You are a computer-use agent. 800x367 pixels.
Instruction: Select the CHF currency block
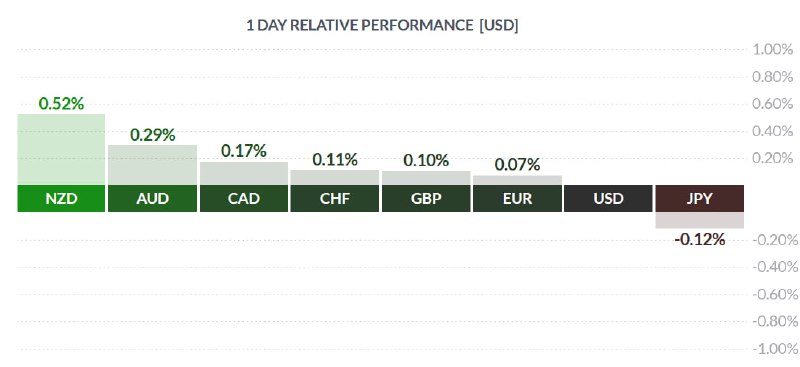[x=335, y=199]
